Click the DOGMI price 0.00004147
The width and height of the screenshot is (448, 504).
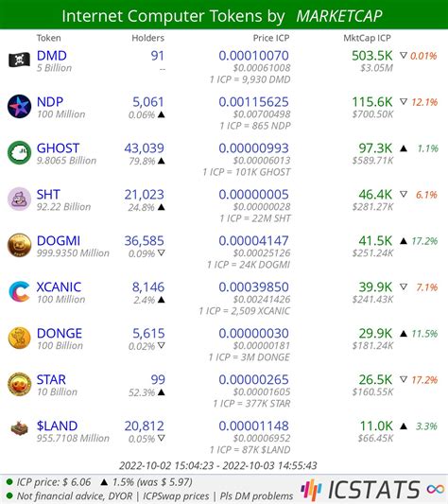(x=253, y=241)
